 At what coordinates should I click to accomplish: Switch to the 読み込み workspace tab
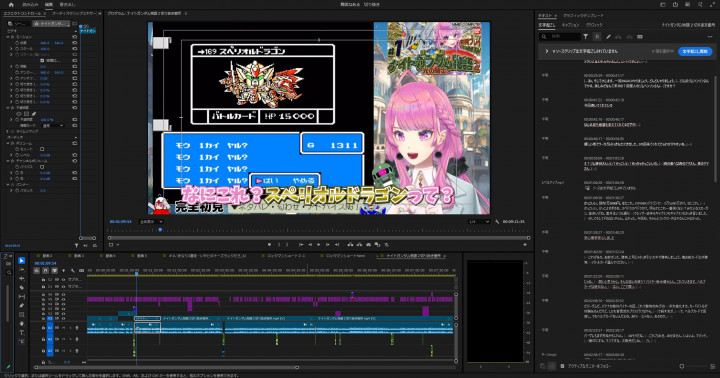[30, 5]
